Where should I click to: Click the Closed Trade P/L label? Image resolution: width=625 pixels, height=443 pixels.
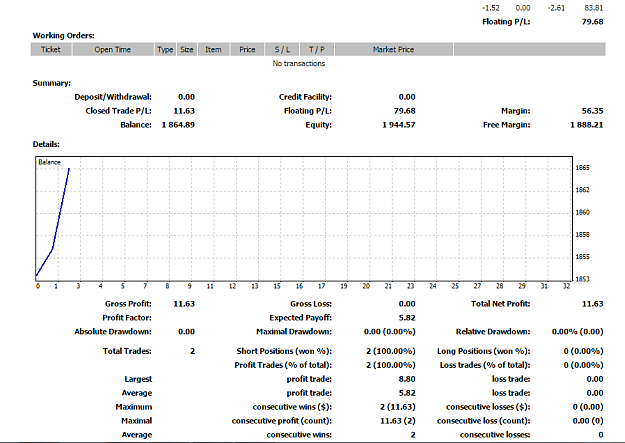[x=118, y=111]
